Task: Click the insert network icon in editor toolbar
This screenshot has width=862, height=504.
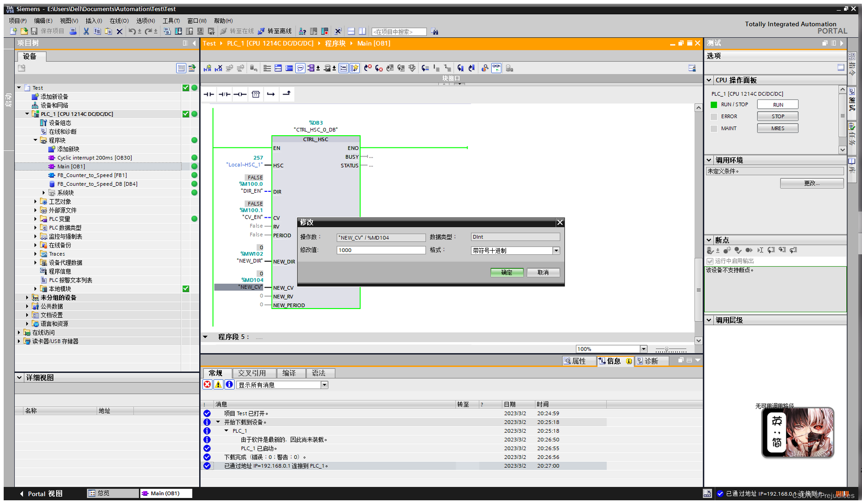Action: point(207,68)
